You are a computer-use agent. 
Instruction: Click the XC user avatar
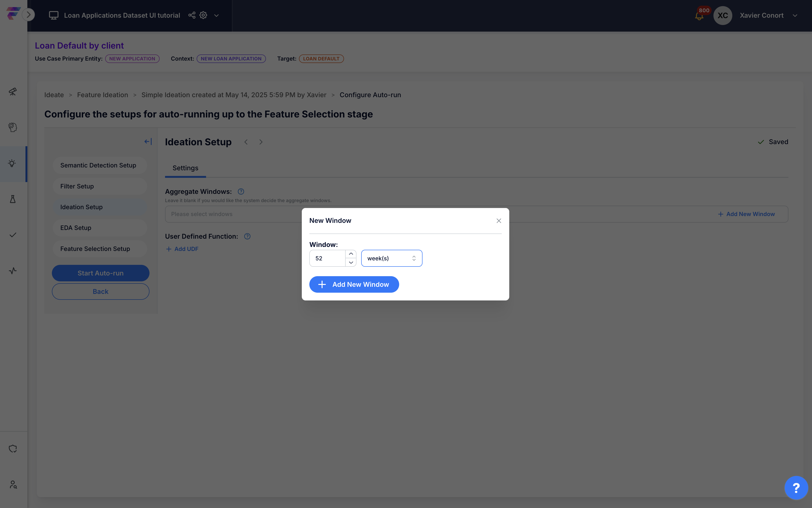(723, 16)
